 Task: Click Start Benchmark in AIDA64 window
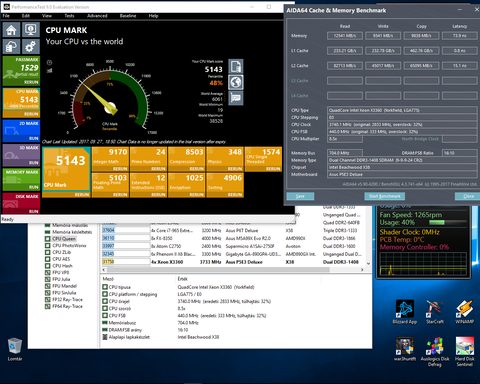coord(385,196)
